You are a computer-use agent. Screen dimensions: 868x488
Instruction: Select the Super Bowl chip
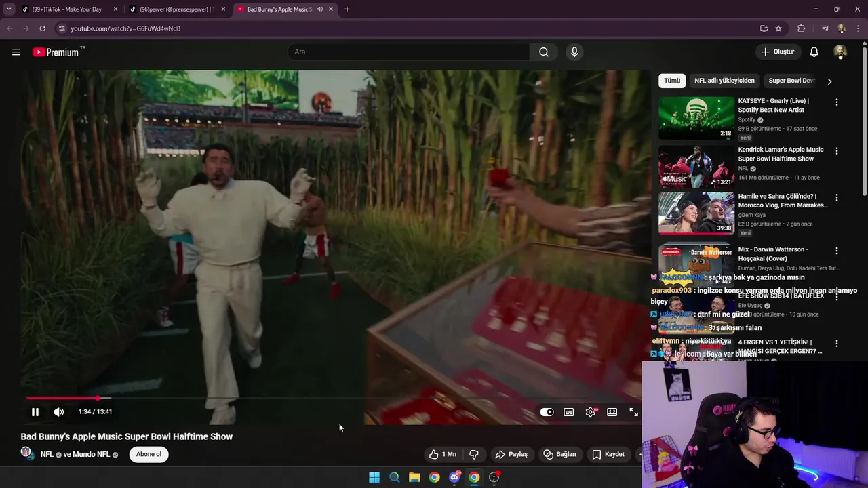click(791, 81)
